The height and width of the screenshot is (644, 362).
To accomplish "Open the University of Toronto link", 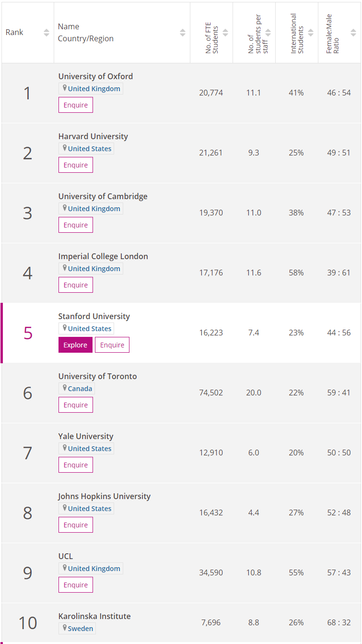I will click(97, 376).
